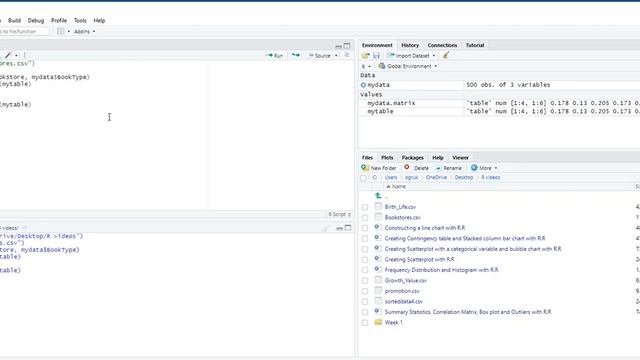Viewport: 640px width, 360px height.
Task: Open the code tools wand dropdown arrow
Action: 16,56
